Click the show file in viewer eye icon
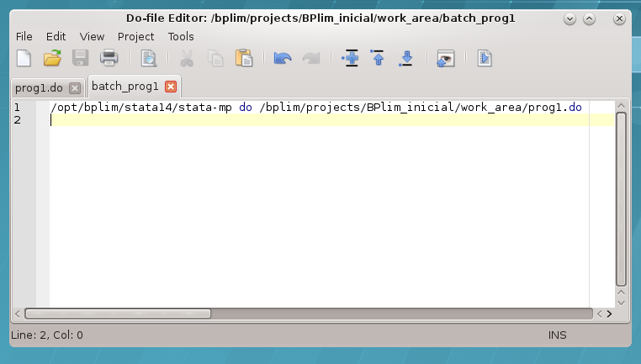 point(445,58)
